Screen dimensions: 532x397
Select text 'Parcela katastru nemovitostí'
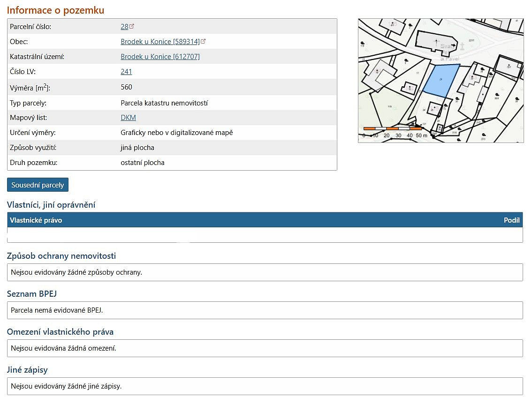click(164, 103)
